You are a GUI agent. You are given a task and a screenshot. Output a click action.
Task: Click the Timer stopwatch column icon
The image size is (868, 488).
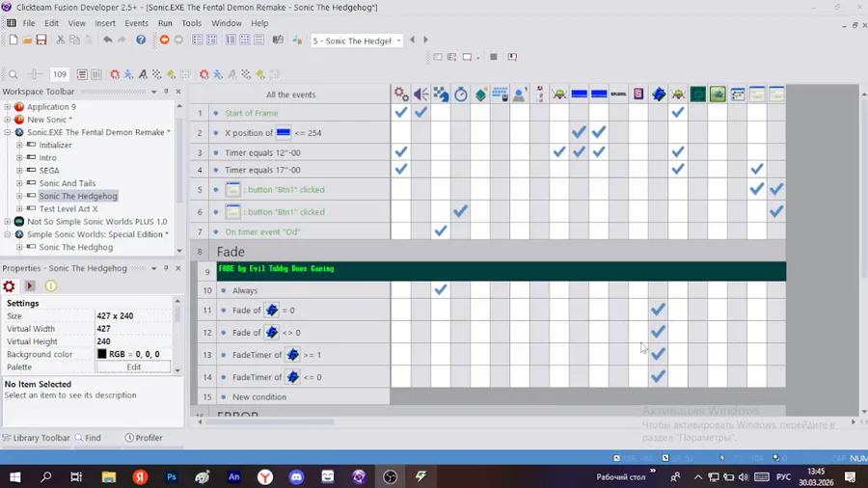click(x=461, y=95)
